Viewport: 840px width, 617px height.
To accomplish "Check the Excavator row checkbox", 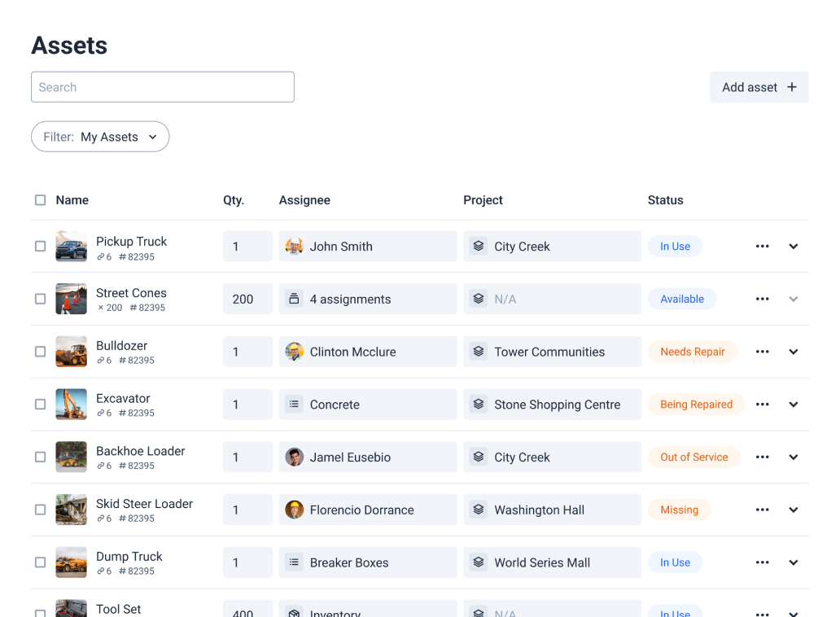I will [x=40, y=405].
